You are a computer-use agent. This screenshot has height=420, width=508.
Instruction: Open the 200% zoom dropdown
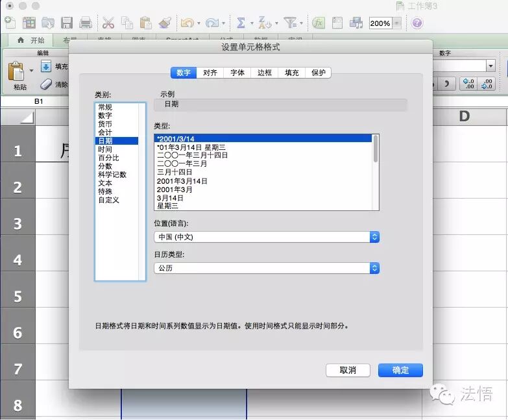(397, 23)
